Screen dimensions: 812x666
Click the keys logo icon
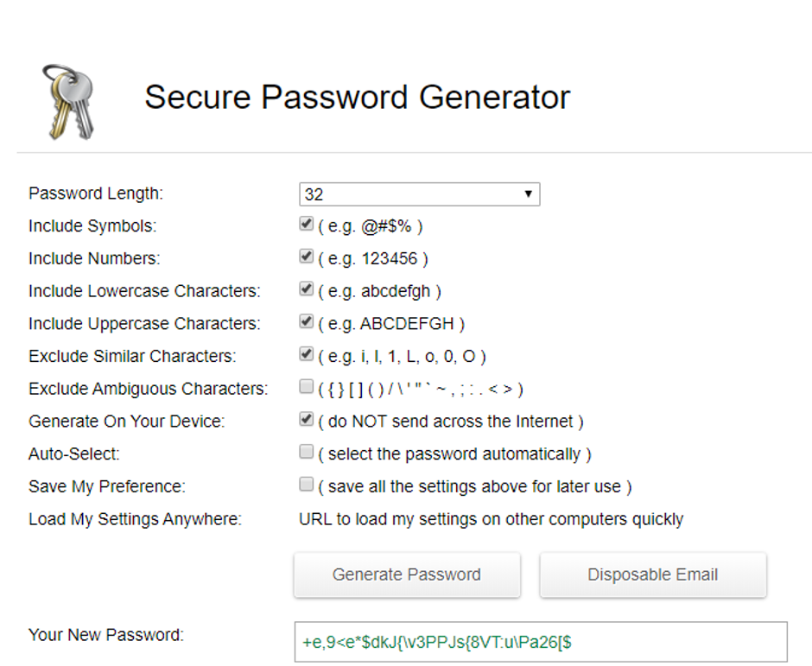[x=68, y=101]
